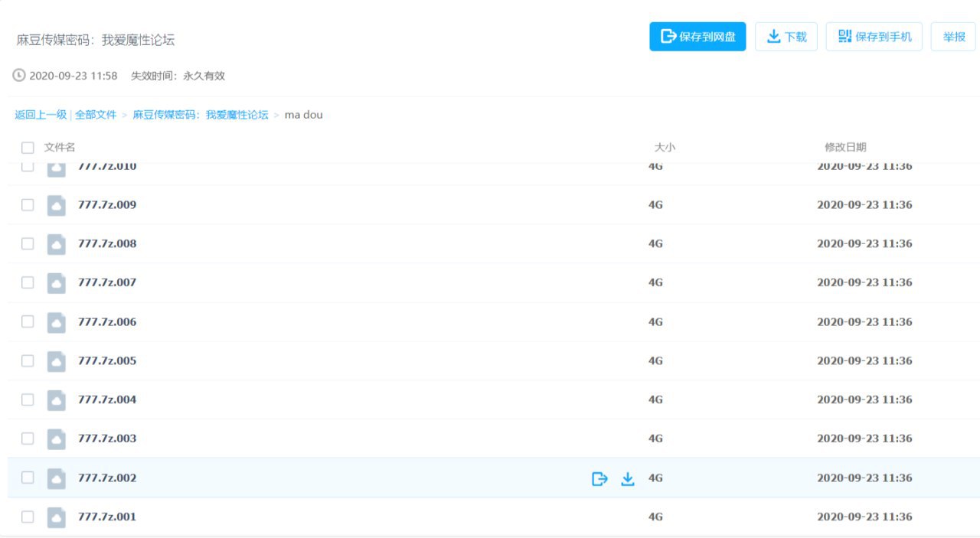Click the file icon of 777.7z.006

(x=57, y=322)
